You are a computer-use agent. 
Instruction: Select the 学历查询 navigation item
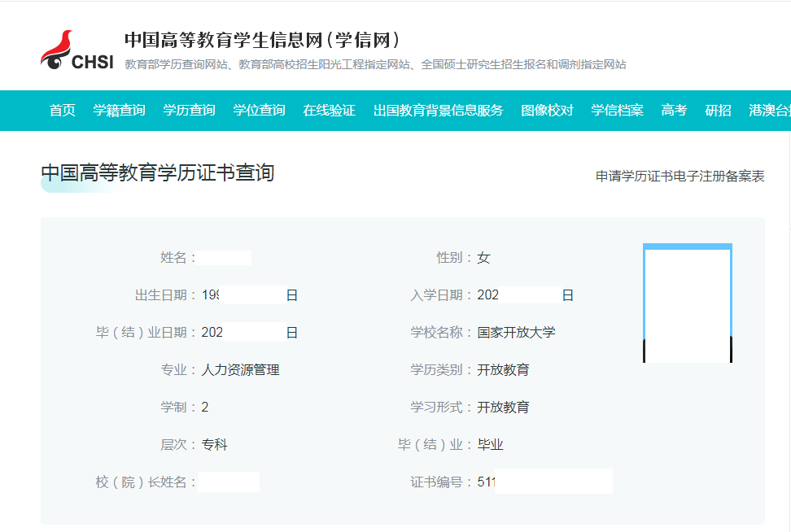coord(189,111)
